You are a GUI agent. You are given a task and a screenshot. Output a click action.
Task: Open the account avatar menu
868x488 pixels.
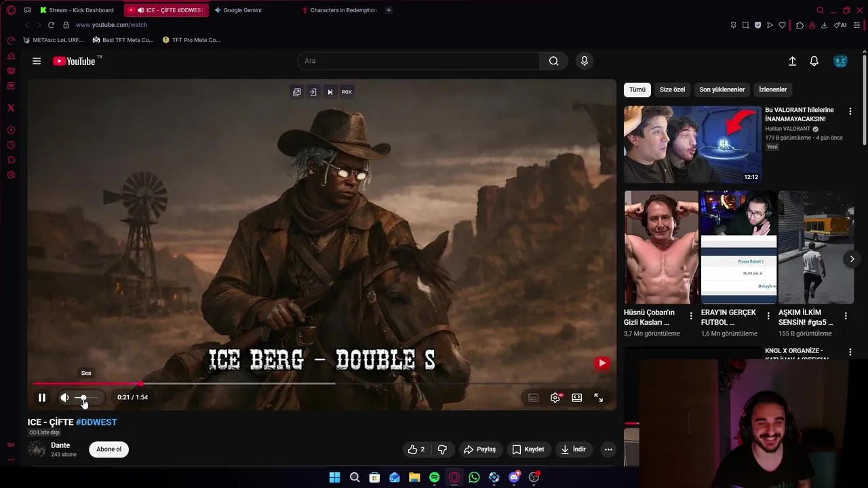tap(841, 61)
